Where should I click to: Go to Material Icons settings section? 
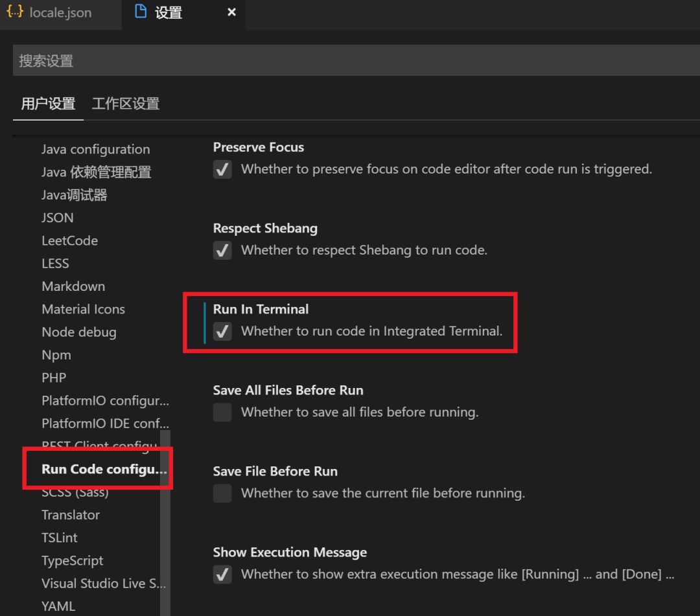click(x=83, y=310)
